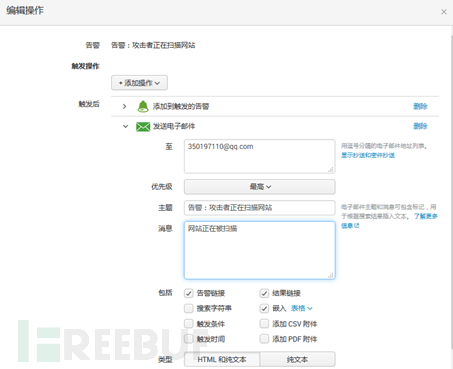The image size is (453, 369).
Task: Click the message area resize handle
Action: [x=331, y=275]
